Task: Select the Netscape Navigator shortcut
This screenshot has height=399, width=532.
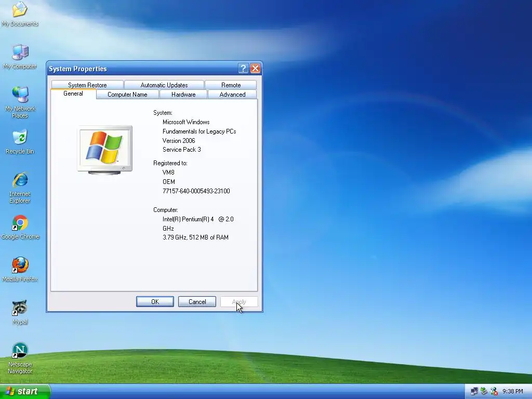Action: pyautogui.click(x=20, y=358)
